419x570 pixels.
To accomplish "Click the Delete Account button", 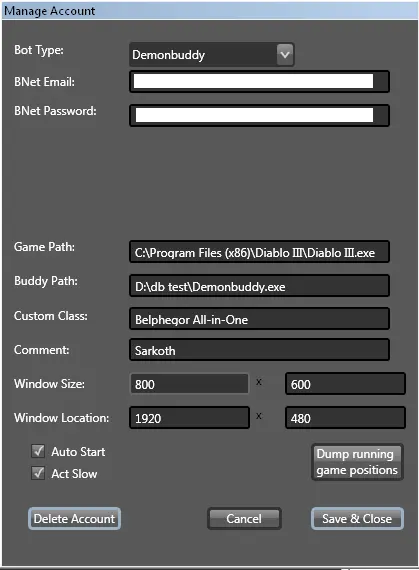I will [x=74, y=518].
